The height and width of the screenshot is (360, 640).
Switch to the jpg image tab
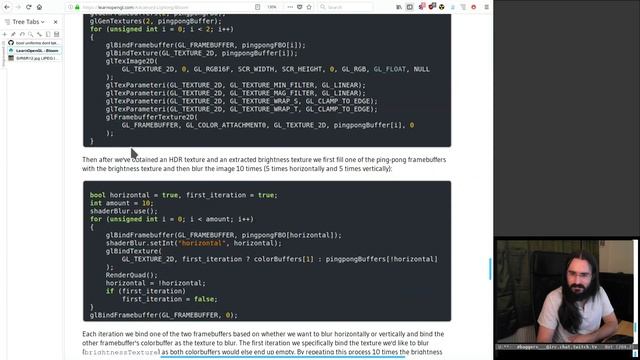point(34,58)
